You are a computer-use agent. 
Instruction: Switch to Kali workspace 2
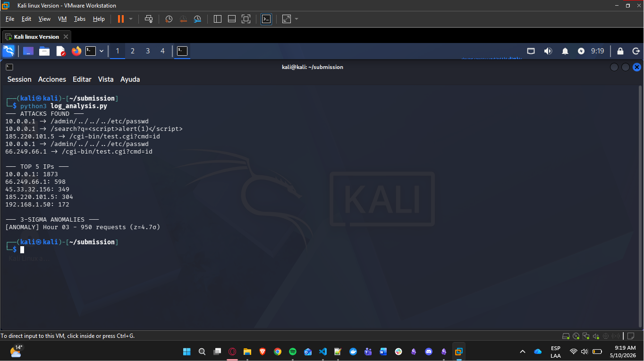pyautogui.click(x=133, y=51)
